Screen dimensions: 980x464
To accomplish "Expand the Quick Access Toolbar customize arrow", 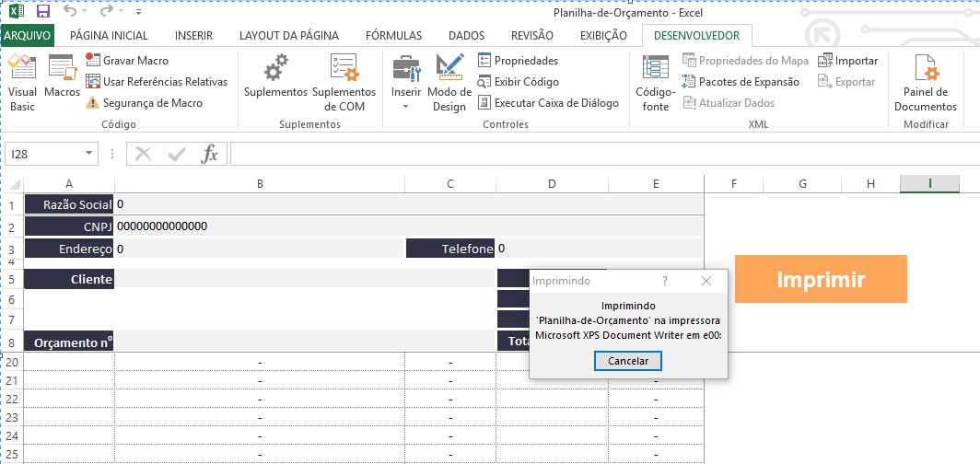I will click(x=138, y=13).
